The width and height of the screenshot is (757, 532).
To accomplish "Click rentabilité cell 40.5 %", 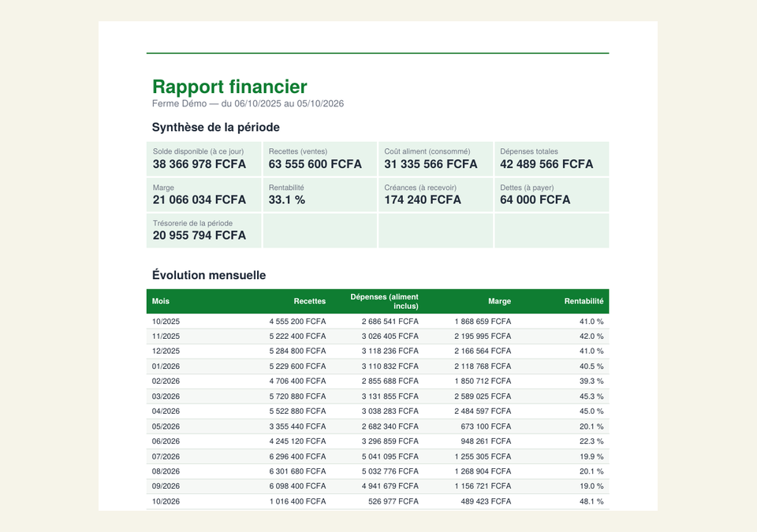I will 591,366.
